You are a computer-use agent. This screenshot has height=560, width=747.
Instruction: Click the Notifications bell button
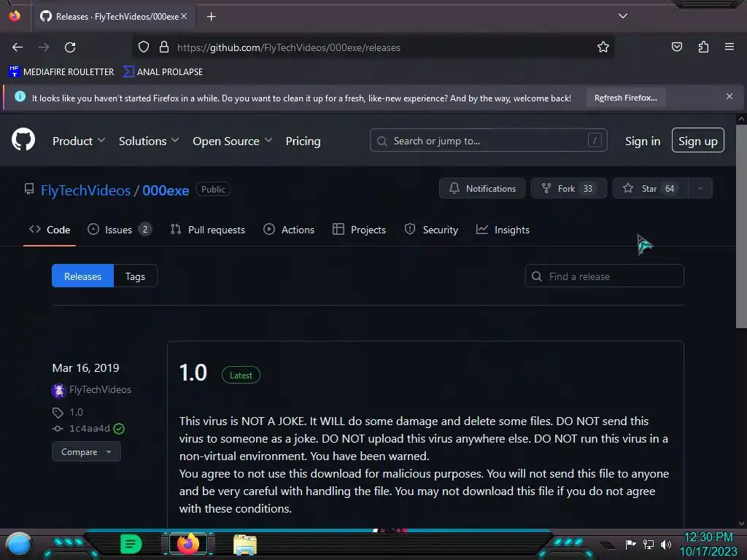click(x=482, y=189)
